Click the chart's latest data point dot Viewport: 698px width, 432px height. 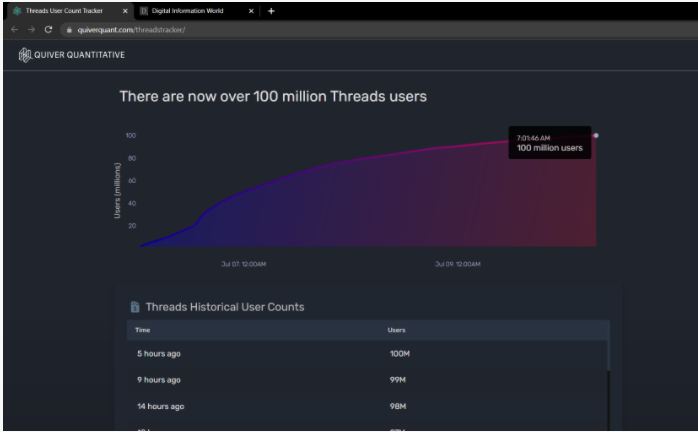coord(596,135)
